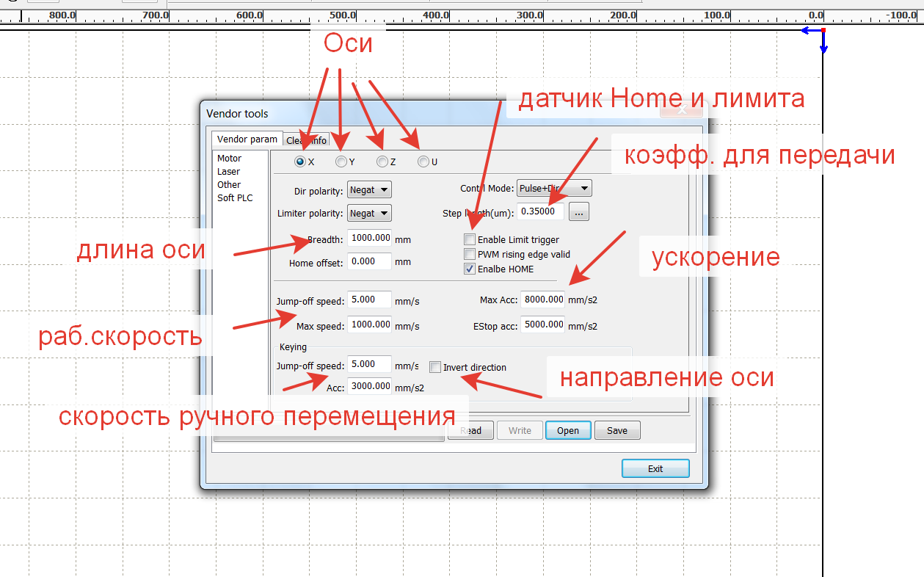This screenshot has width=924, height=577.
Task: Click the Max Acc field
Action: [x=542, y=300]
